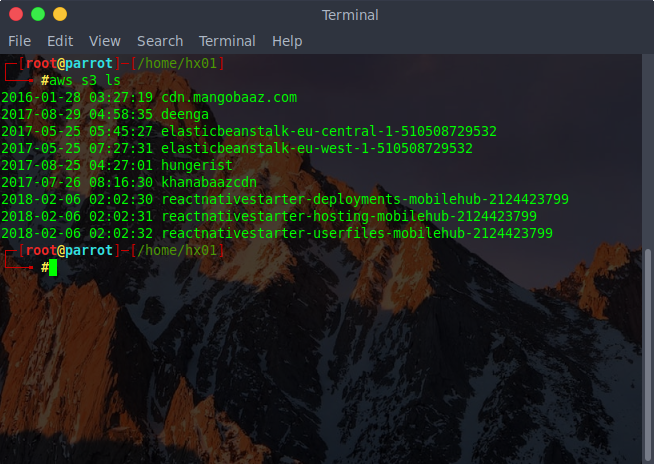Image resolution: width=654 pixels, height=464 pixels.
Task: Open the Terminal menu
Action: tap(227, 41)
